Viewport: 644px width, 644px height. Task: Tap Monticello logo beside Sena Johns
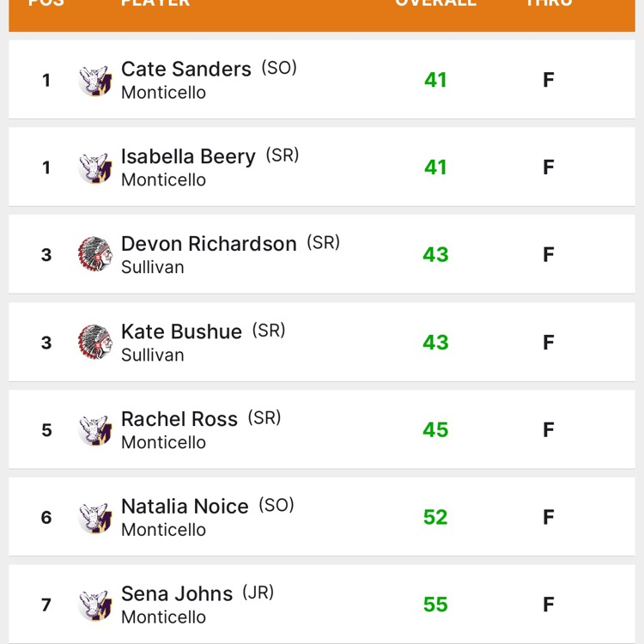[x=94, y=605]
